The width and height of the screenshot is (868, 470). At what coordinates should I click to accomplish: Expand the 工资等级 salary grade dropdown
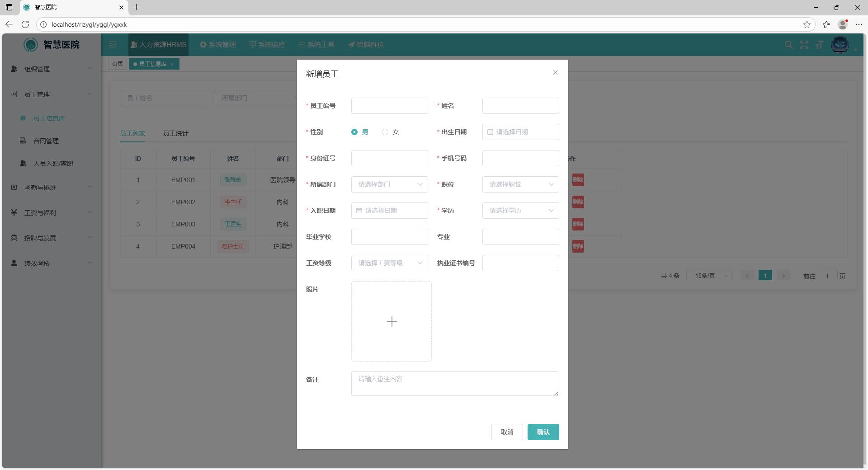pyautogui.click(x=389, y=263)
